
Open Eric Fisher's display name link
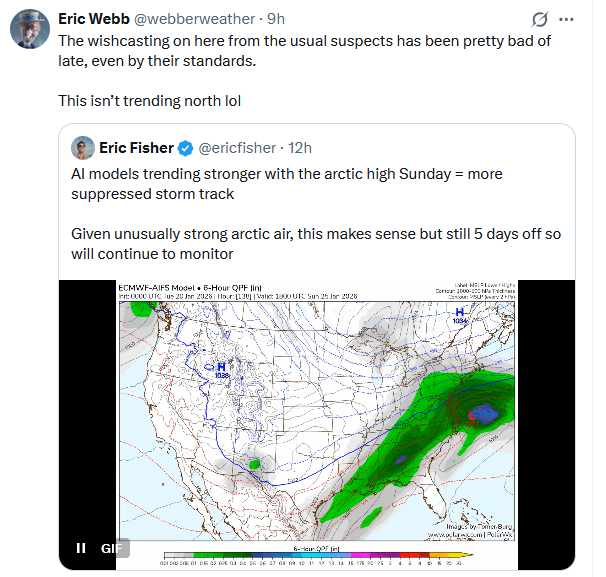[136, 149]
